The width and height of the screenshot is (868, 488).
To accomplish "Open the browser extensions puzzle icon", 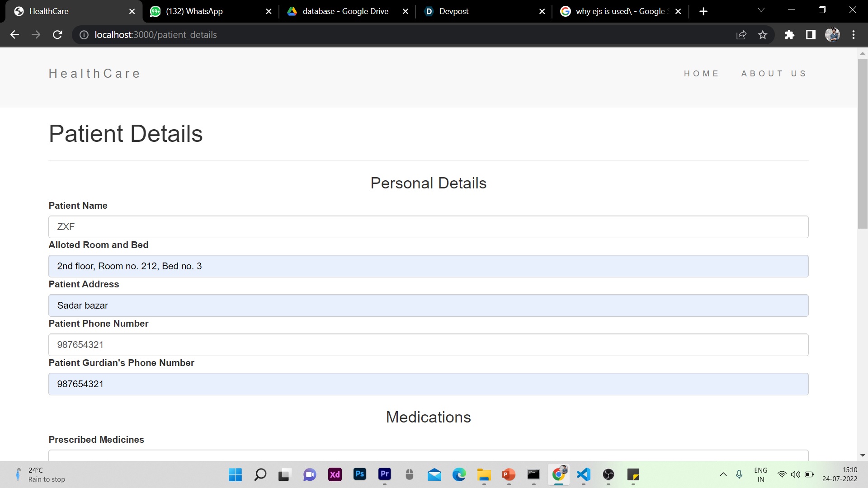I will coord(789,35).
